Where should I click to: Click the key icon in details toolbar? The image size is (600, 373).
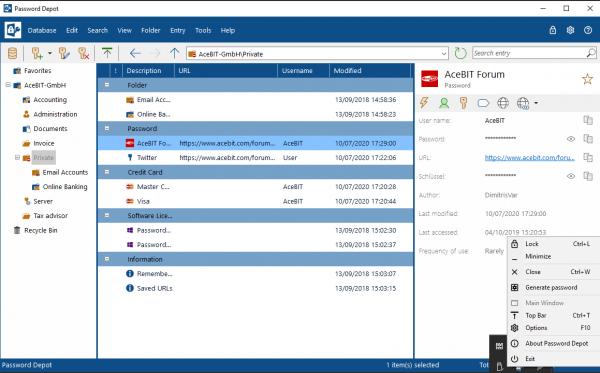(463, 103)
